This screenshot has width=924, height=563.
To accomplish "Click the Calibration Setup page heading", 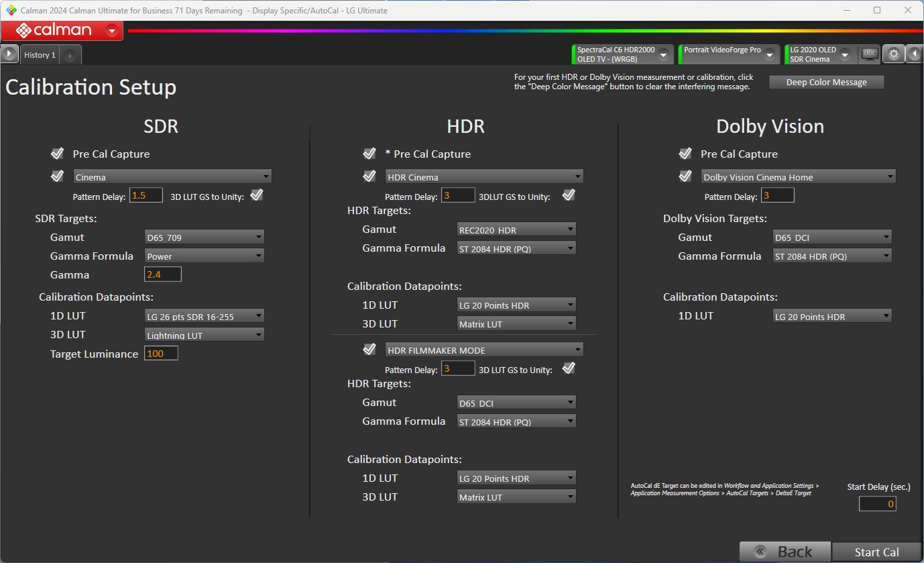I will click(91, 87).
